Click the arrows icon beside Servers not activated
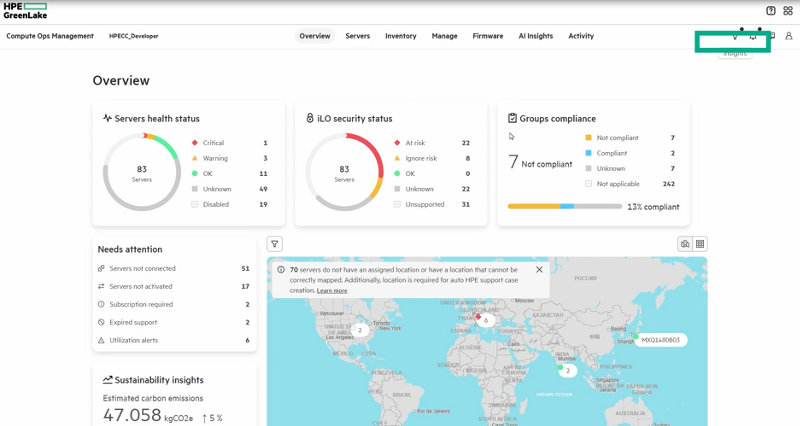The height and width of the screenshot is (426, 800). (x=101, y=286)
